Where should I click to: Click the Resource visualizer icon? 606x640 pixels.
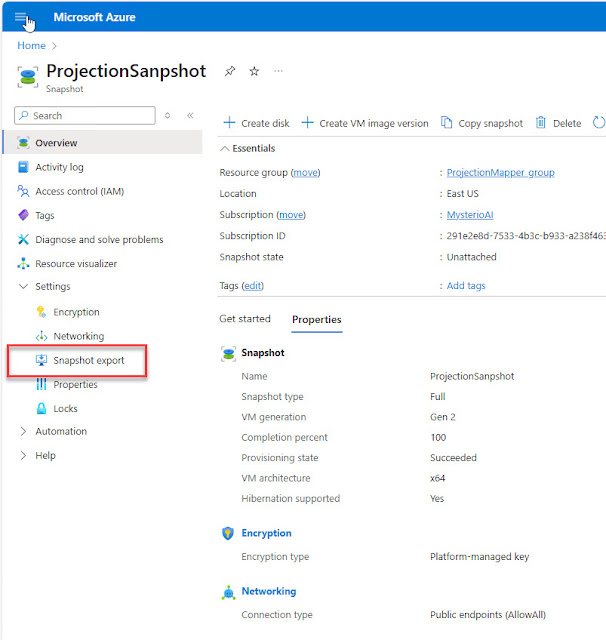[23, 263]
